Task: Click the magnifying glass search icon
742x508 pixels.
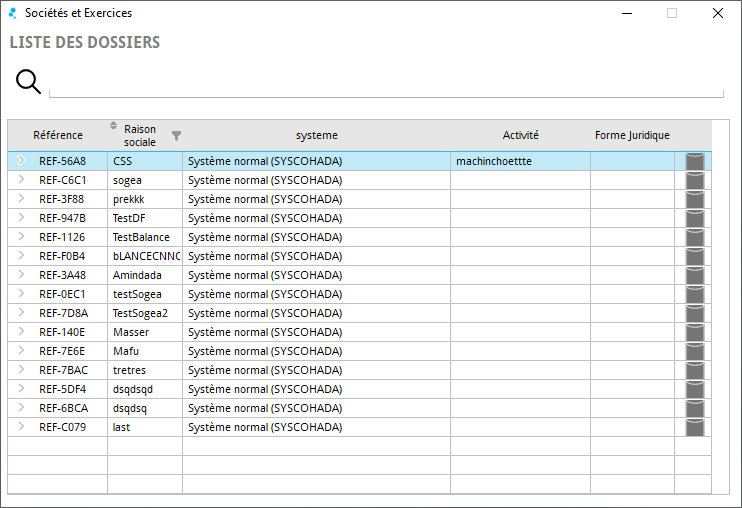Action: pos(28,82)
